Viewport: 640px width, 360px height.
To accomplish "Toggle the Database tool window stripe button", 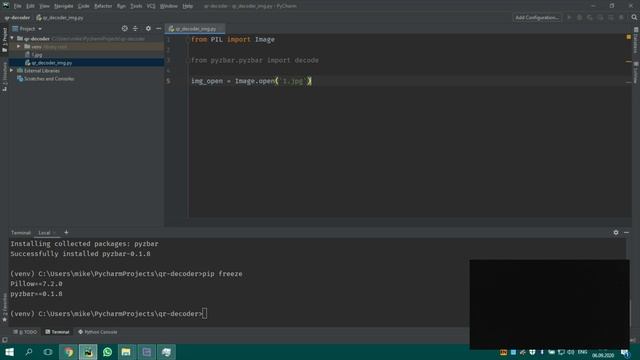I will click(636, 40).
